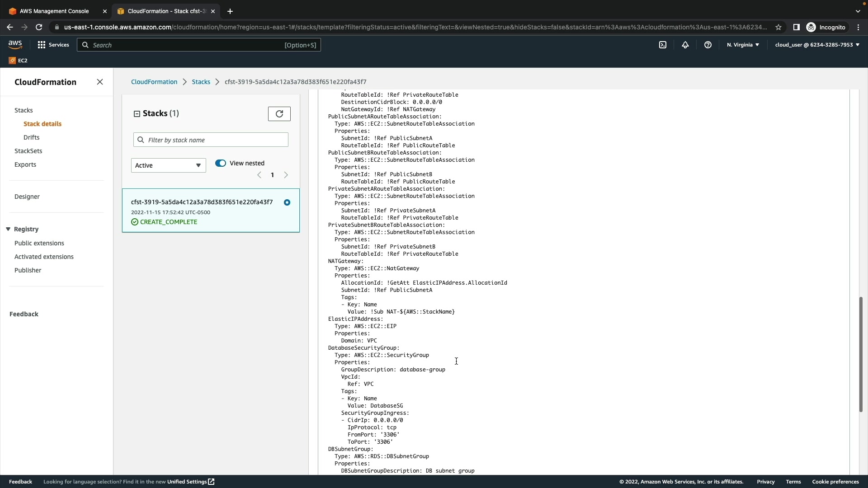Collapse the Stacks panel split icon
This screenshot has height=488, width=868.
point(137,114)
